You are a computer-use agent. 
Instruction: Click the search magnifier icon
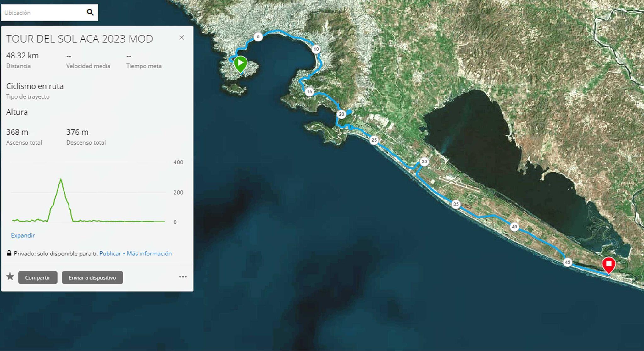90,13
